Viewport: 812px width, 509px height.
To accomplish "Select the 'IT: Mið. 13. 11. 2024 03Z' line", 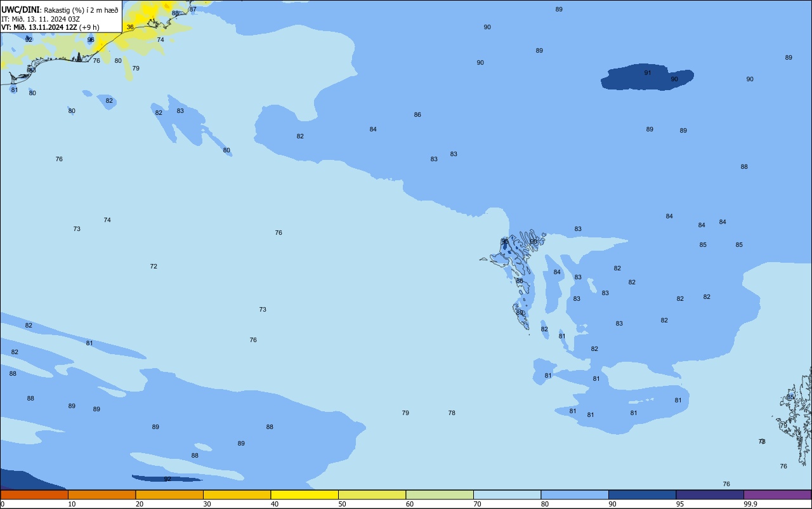I will click(41, 19).
